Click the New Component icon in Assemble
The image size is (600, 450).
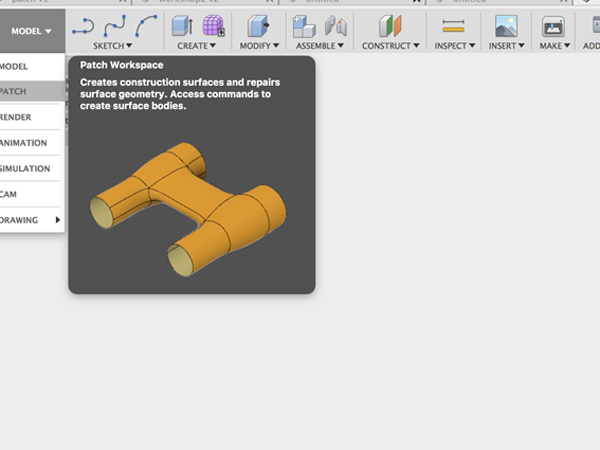[x=304, y=26]
